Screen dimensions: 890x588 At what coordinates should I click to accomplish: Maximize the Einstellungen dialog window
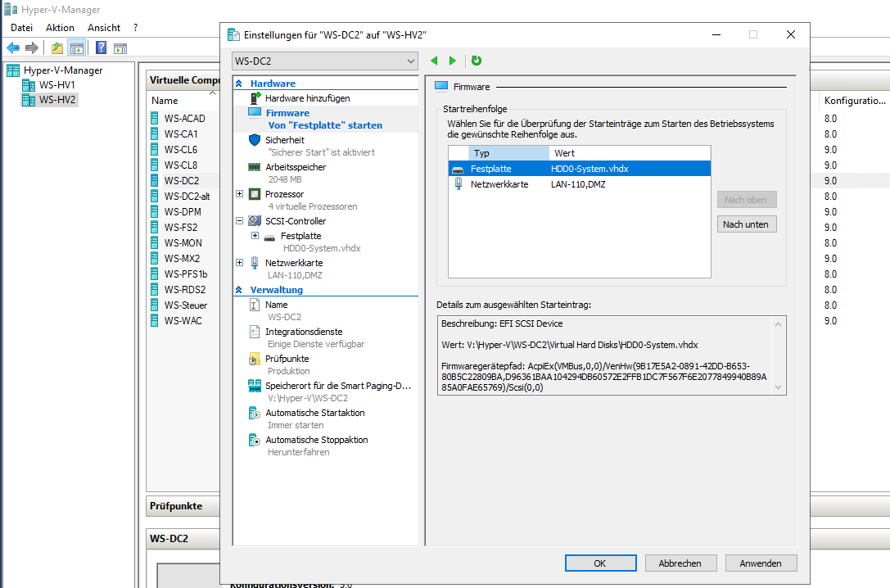pyautogui.click(x=753, y=34)
